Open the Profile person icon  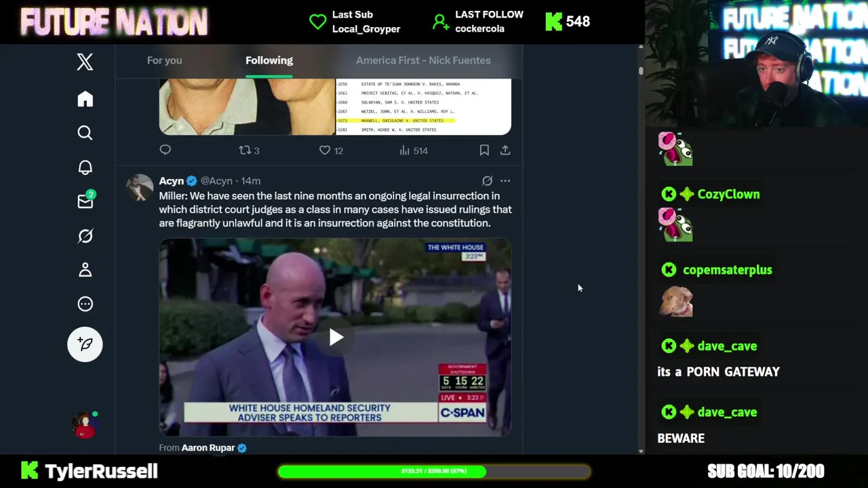[85, 270]
